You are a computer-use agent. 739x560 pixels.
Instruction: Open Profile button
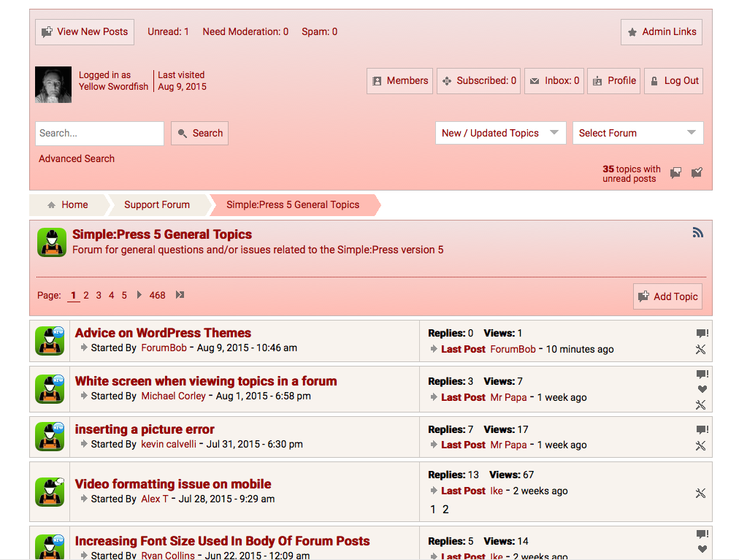(x=613, y=81)
